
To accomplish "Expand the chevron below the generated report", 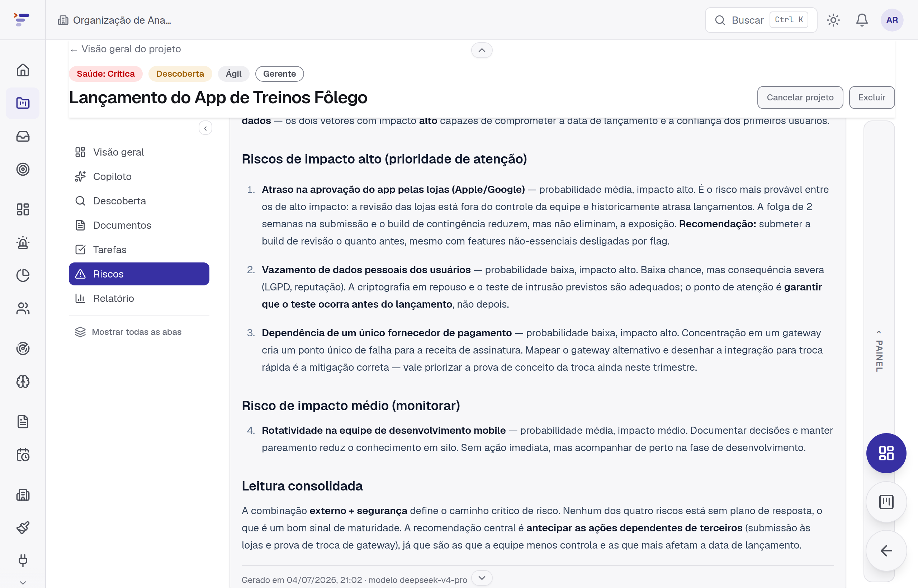I will click(482, 578).
